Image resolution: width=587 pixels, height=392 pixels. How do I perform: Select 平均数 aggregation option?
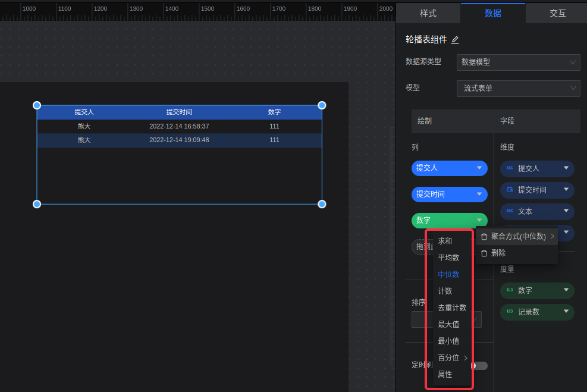click(x=448, y=258)
